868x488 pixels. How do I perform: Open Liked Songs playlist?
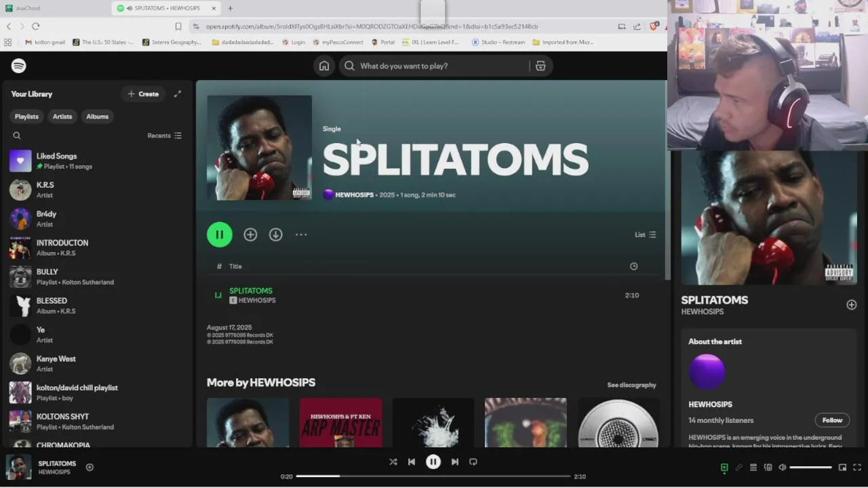(x=98, y=161)
